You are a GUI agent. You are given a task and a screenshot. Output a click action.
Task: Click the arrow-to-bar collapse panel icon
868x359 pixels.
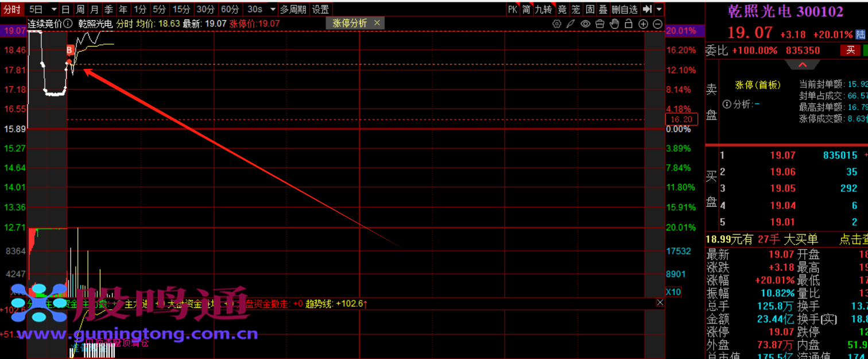click(x=647, y=9)
